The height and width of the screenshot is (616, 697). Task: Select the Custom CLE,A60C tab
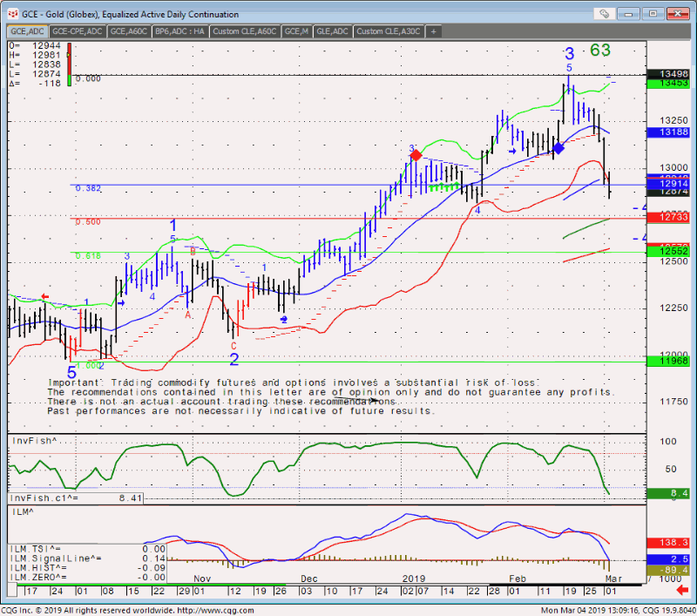(244, 31)
